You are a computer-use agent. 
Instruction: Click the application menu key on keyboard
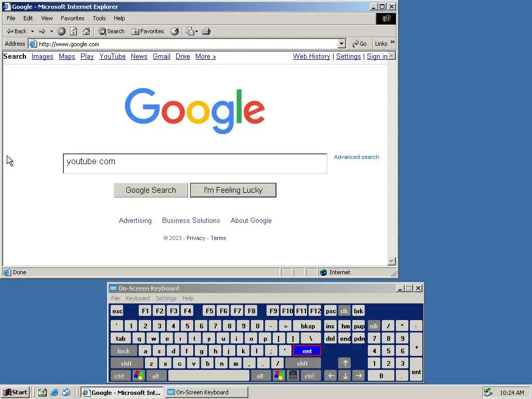click(x=293, y=376)
